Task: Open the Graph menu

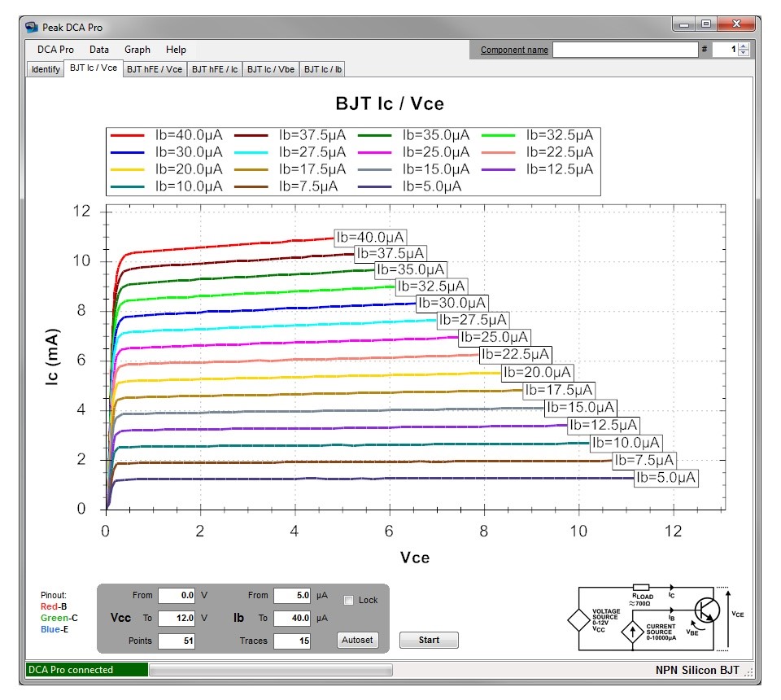Action: point(137,50)
